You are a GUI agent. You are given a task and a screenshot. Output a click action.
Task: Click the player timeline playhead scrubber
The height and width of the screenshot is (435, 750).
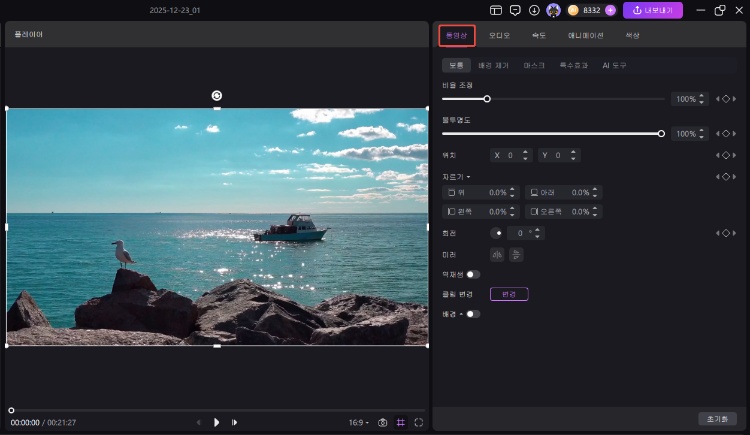click(x=11, y=411)
